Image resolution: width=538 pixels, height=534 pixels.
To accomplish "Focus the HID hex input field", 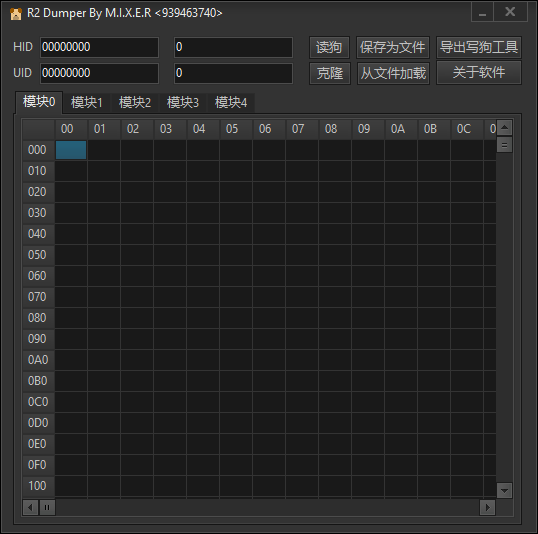I will (x=100, y=47).
